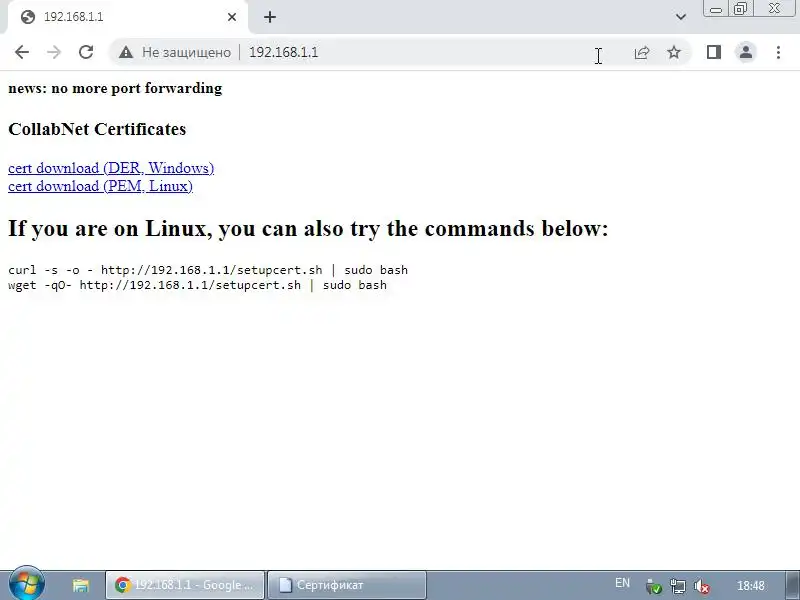Open the file explorer taskbar icon

pos(81,585)
